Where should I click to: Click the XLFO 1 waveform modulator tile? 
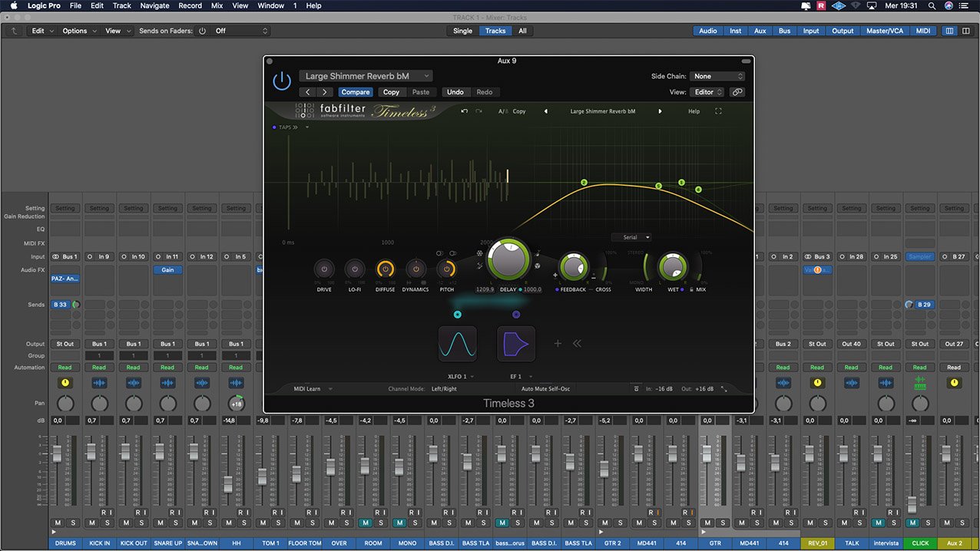coord(457,344)
